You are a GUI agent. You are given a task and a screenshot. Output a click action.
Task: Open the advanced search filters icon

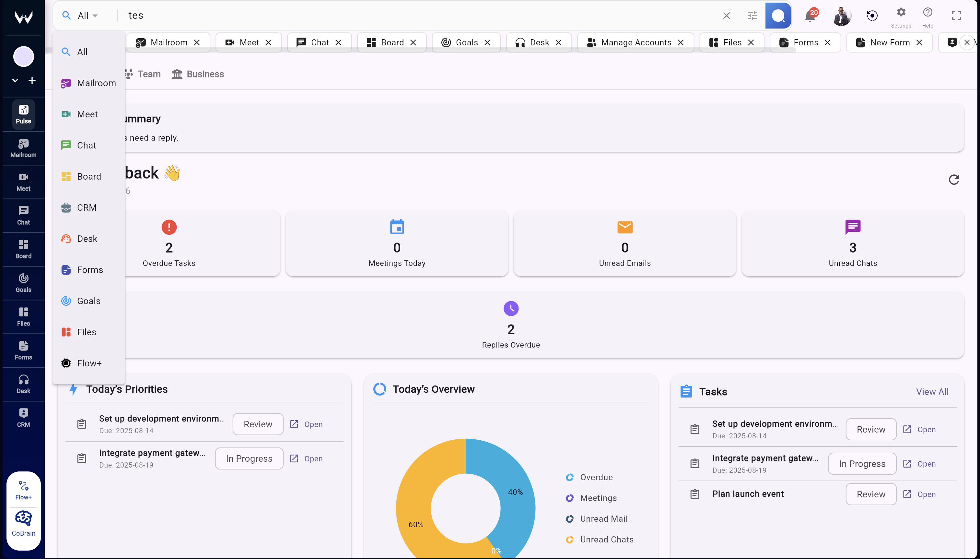[x=752, y=15]
